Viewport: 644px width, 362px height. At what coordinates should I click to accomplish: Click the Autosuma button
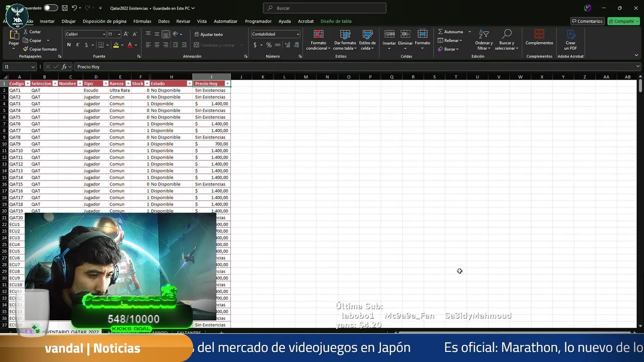pos(451,32)
